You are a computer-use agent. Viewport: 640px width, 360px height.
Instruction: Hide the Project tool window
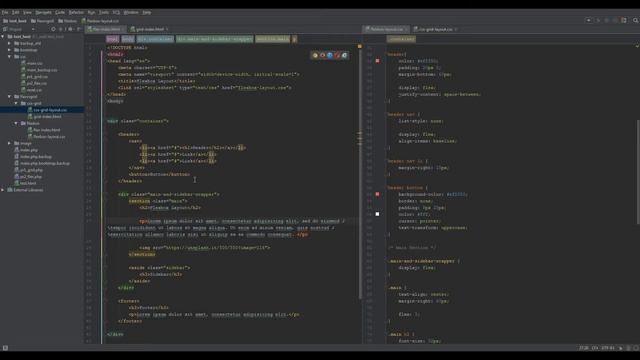[x=79, y=29]
